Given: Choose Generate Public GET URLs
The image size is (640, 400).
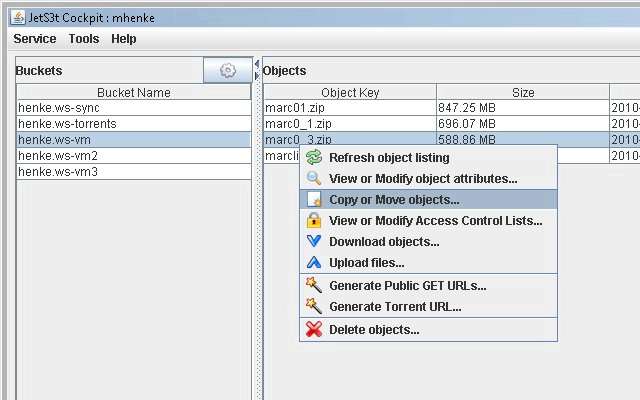Looking at the screenshot, I should 429,285.
